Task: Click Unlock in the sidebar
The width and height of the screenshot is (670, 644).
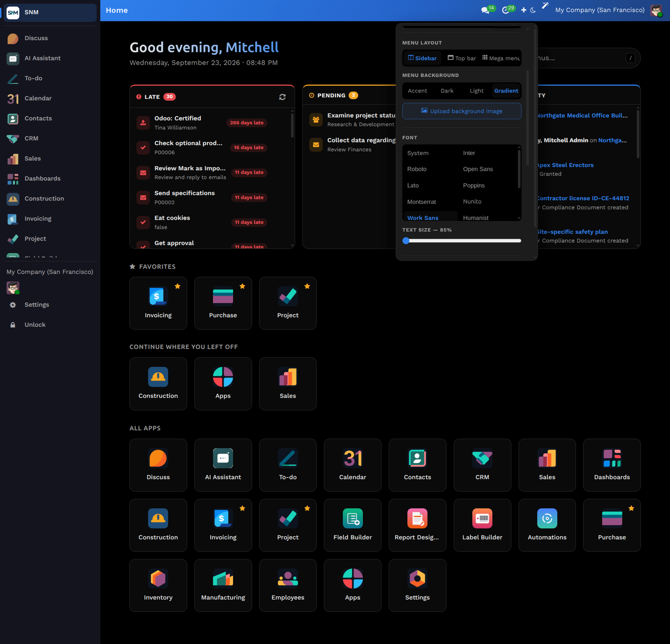Action: pos(50,325)
